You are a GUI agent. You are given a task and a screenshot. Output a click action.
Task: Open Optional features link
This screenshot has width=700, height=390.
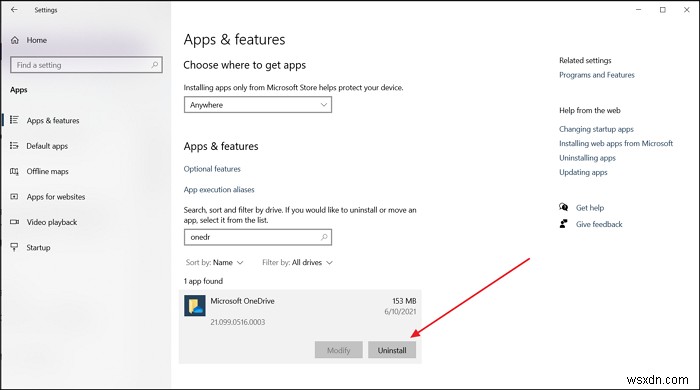point(212,169)
